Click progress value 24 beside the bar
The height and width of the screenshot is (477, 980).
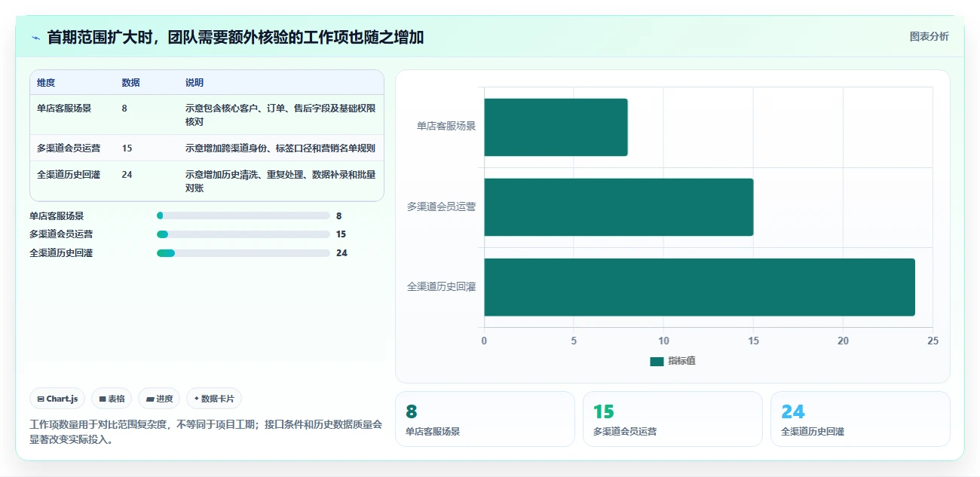point(341,253)
